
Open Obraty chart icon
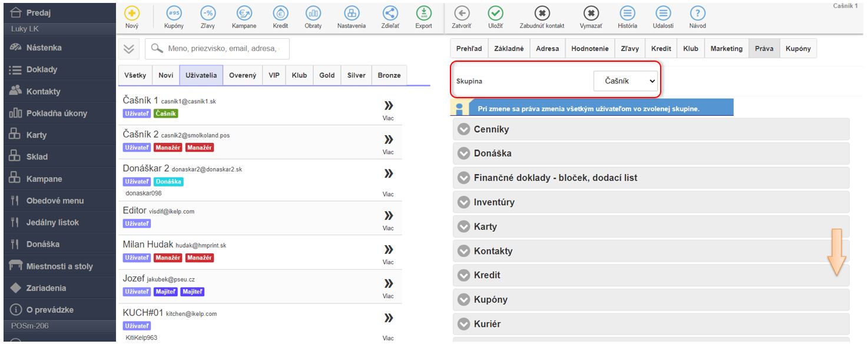coord(313,14)
